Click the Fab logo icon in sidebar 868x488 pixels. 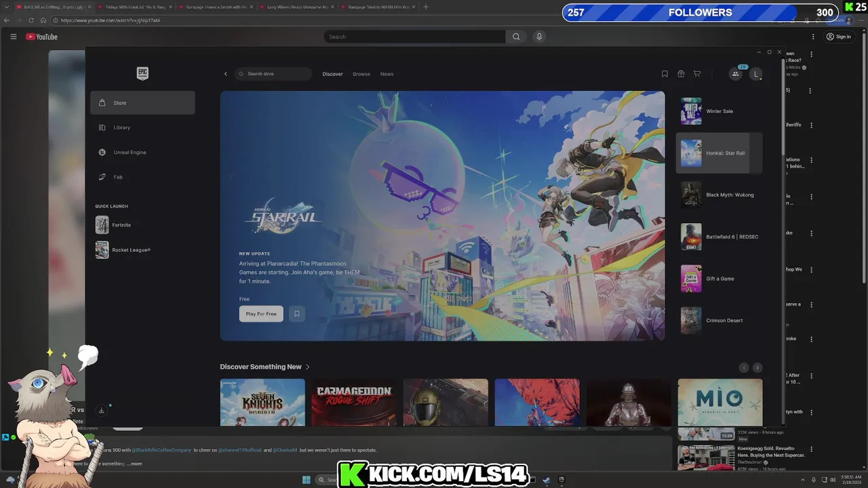click(102, 177)
